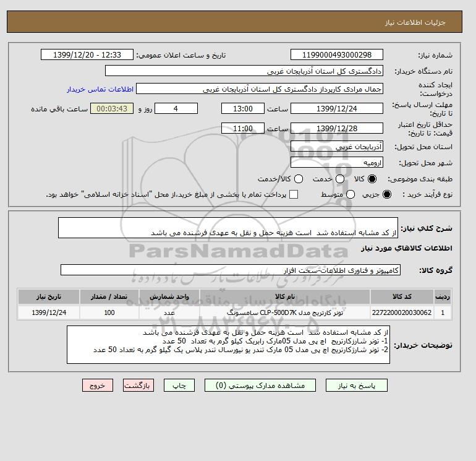Click the price validity date 1399/12/28 field
Viewport: 476px width, 461px height.
[337, 128]
